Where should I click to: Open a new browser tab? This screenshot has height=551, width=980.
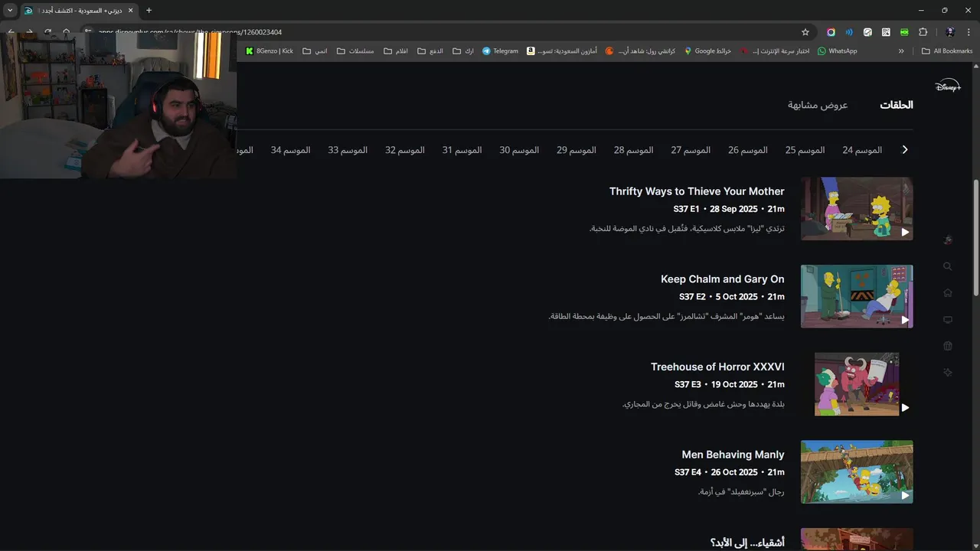[149, 11]
